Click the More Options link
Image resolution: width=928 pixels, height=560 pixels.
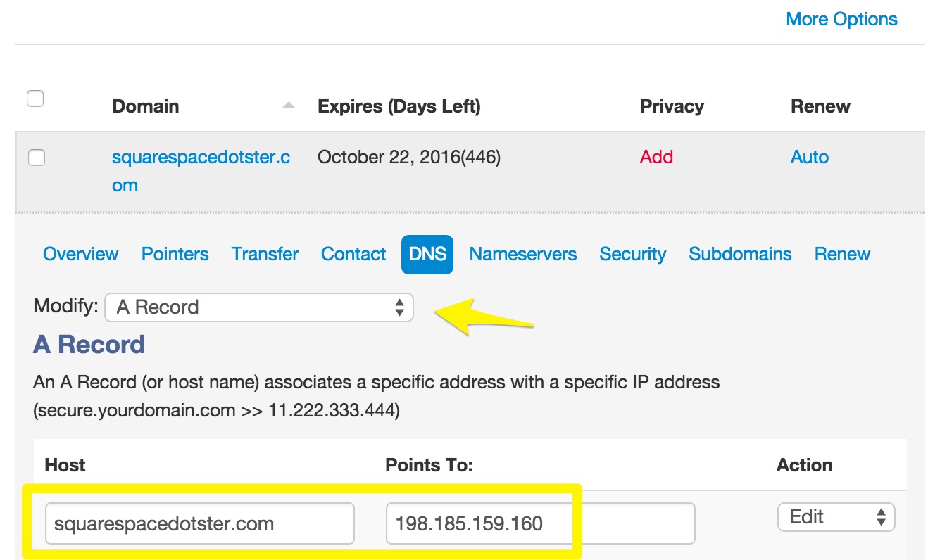point(841,19)
